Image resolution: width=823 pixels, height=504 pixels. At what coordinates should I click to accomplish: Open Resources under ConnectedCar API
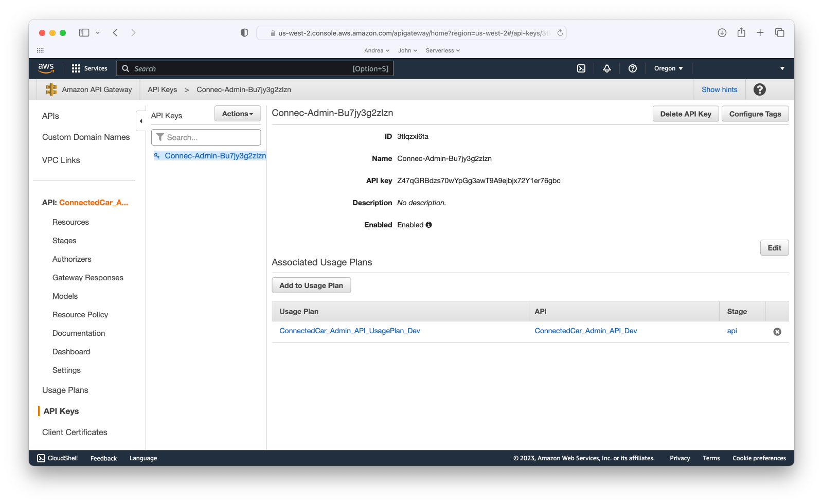click(70, 222)
